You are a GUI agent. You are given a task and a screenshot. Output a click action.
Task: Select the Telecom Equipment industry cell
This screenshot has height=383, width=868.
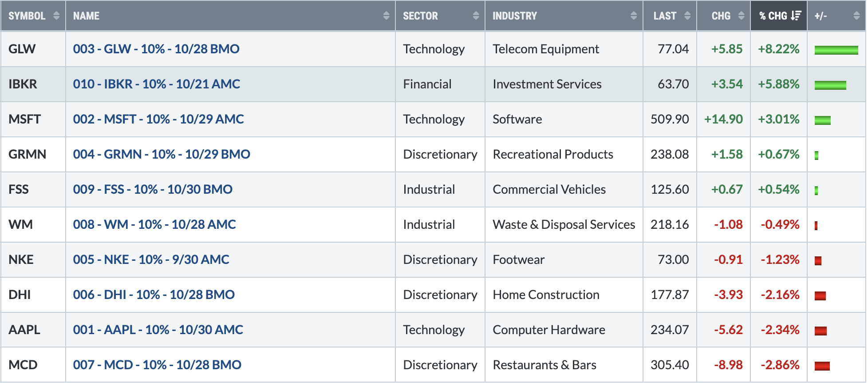point(564,49)
